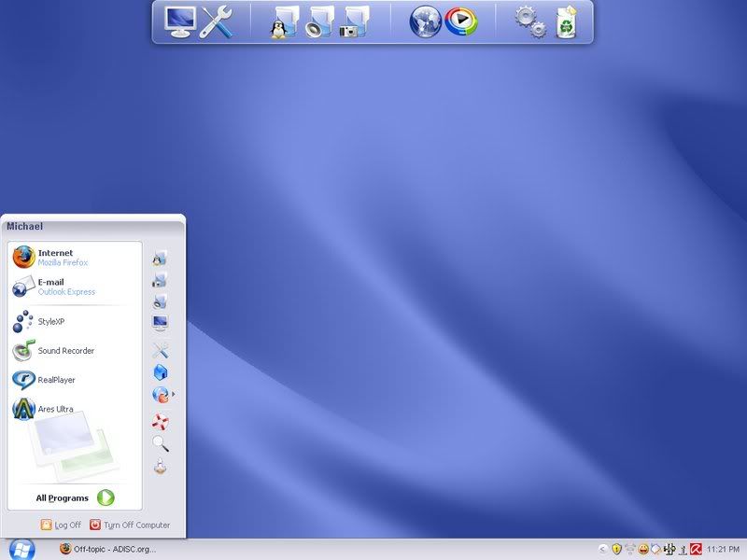The image size is (747, 560).
Task: Click the Log Off button
Action: [61, 525]
